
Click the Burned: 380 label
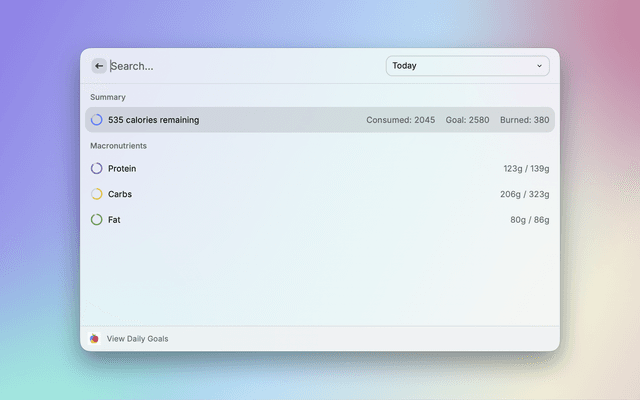pyautogui.click(x=524, y=120)
